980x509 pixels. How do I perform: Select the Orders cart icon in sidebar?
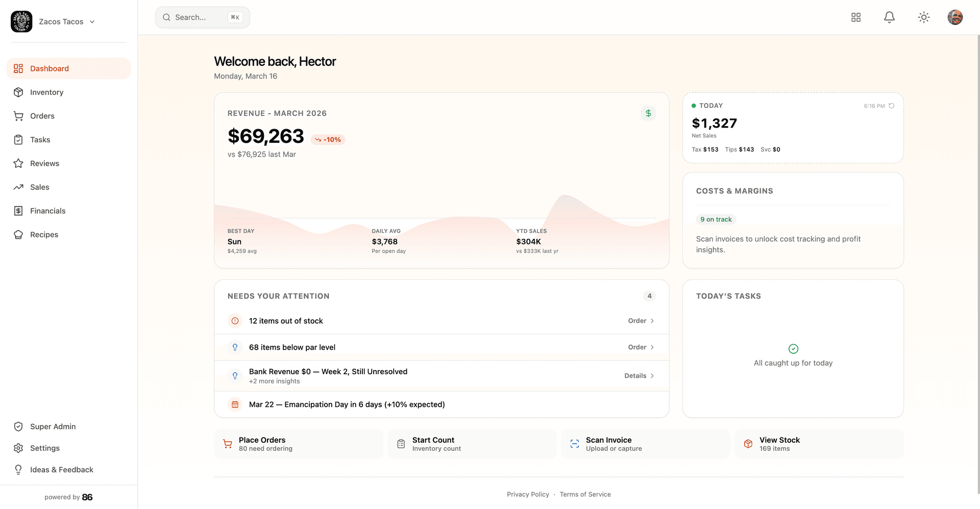coord(18,116)
